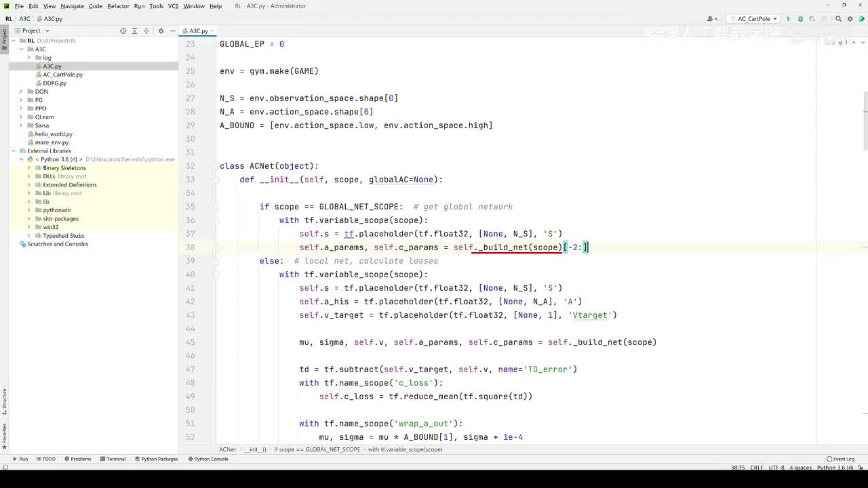Open the TODO tool window
868x488 pixels.
(x=45, y=459)
